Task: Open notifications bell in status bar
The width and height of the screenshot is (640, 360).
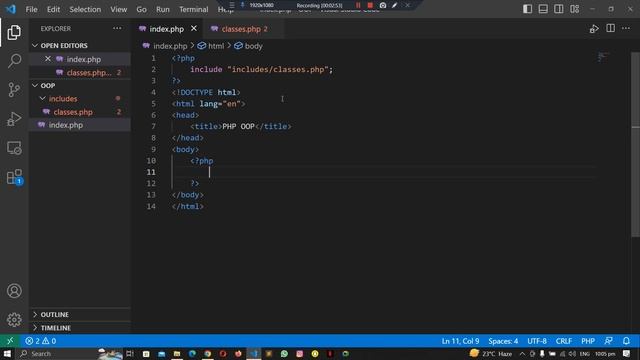Action: point(626,341)
